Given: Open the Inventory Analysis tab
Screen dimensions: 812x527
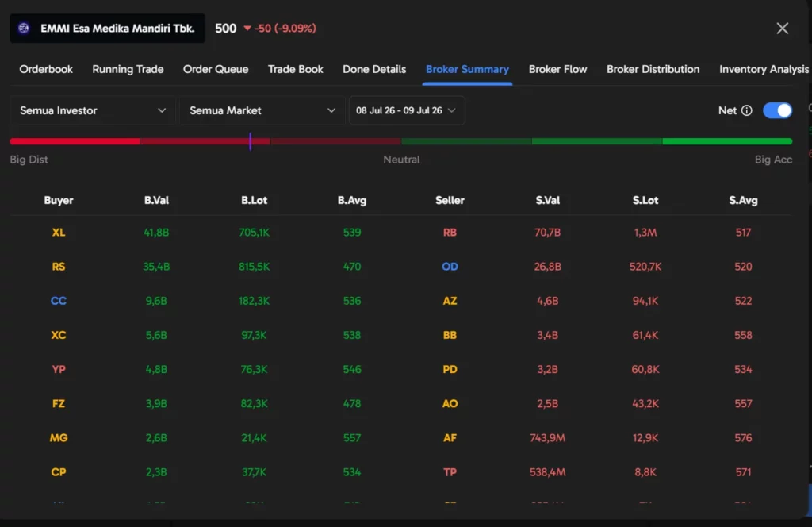Looking at the screenshot, I should point(764,69).
